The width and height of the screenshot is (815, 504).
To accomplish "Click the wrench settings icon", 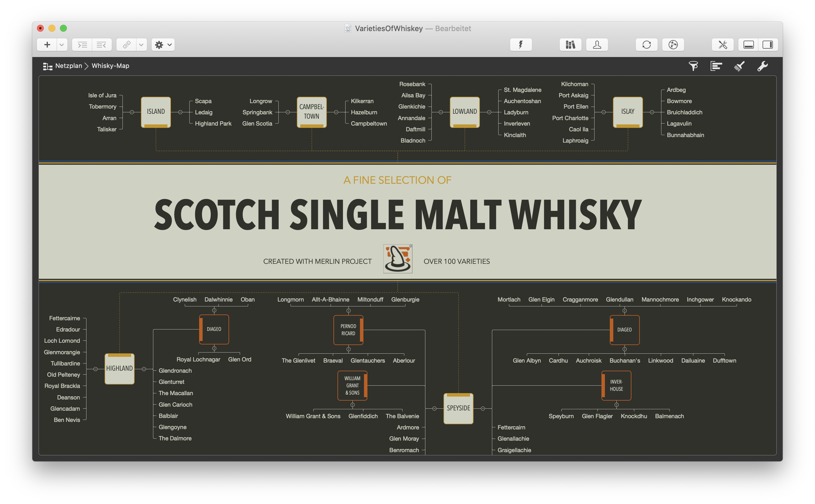I will pyautogui.click(x=763, y=66).
